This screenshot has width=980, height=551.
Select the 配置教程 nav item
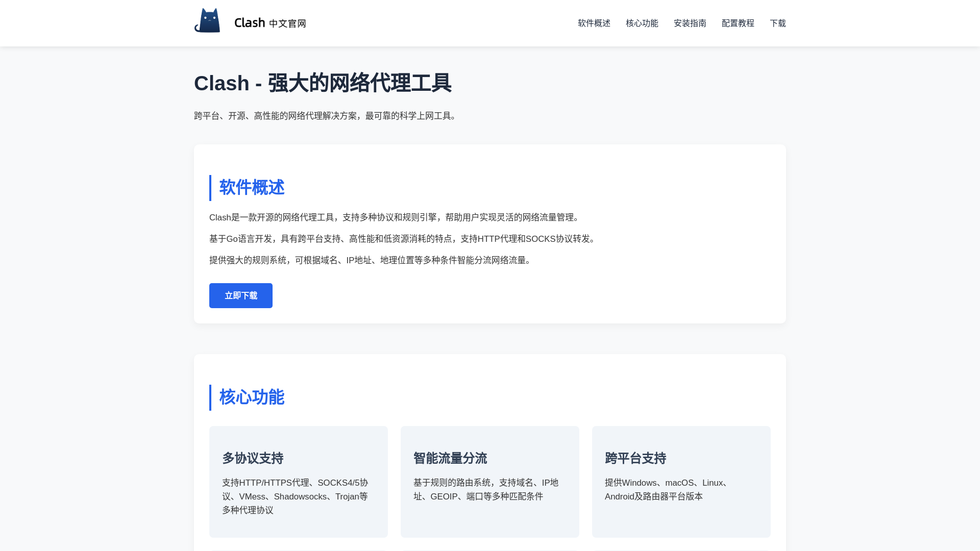pos(738,23)
